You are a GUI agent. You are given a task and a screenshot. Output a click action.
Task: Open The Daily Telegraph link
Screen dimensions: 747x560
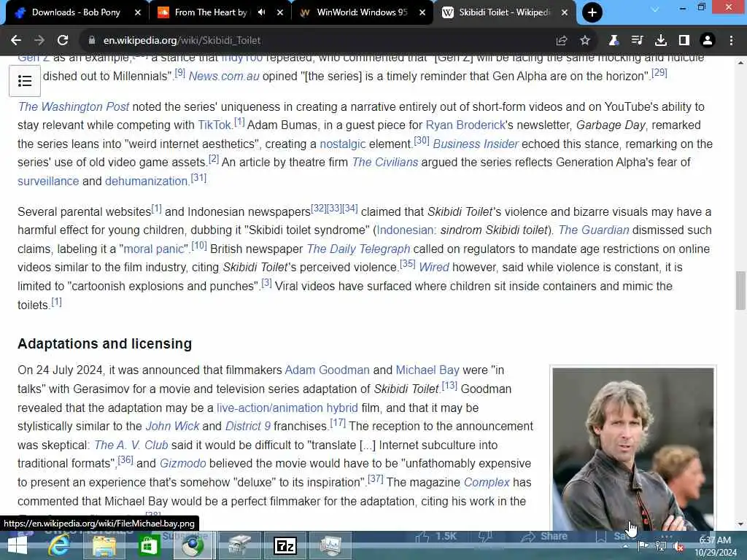point(358,249)
